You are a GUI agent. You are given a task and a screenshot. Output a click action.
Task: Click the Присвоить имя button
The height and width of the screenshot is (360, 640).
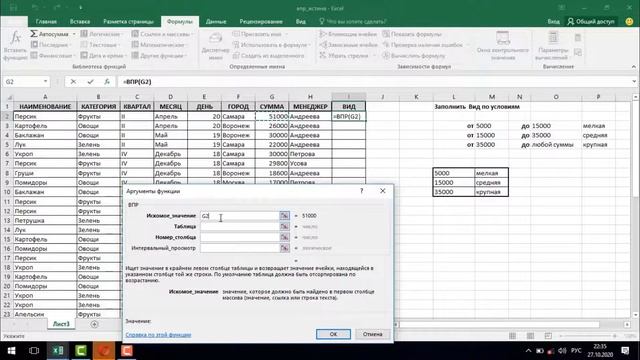(261, 34)
